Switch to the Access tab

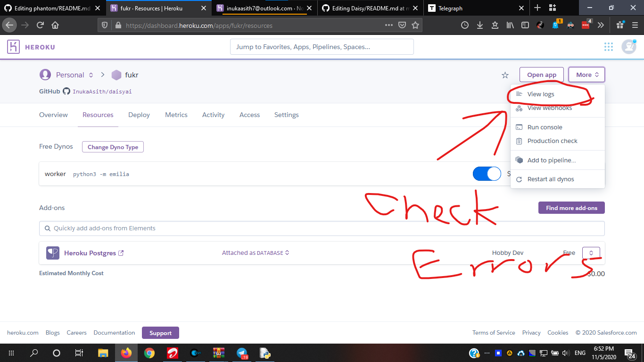coord(249,115)
